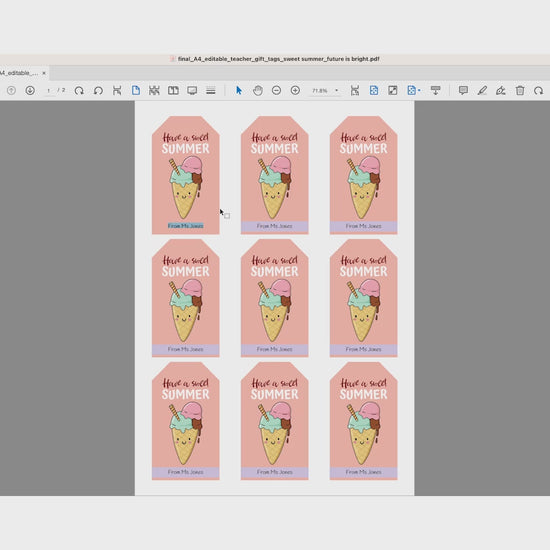Select the highlighter pen tool
The height and width of the screenshot is (550, 550).
point(482,90)
